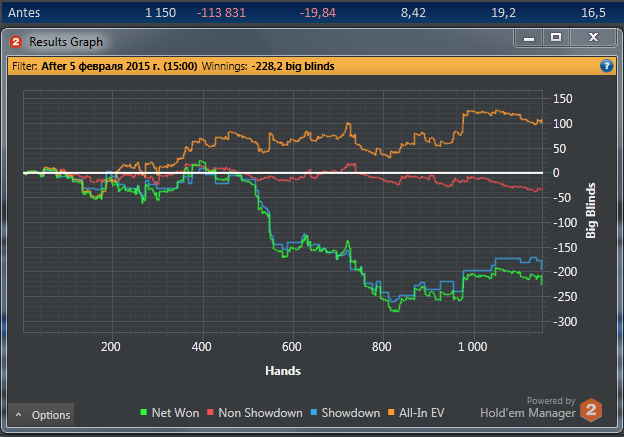This screenshot has height=437, width=624.
Task: Click the Powered by Hold'em Manager text
Action: click(528, 408)
